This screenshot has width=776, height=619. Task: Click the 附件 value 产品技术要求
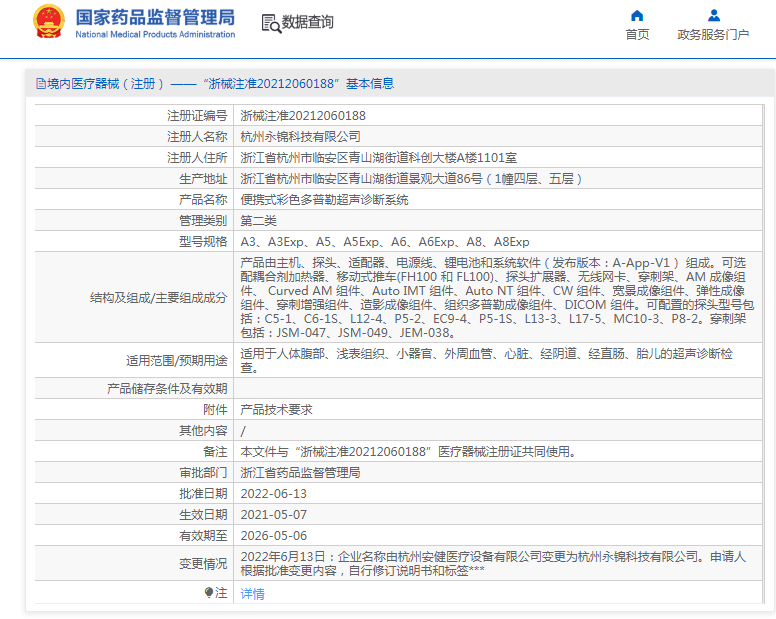pos(277,410)
